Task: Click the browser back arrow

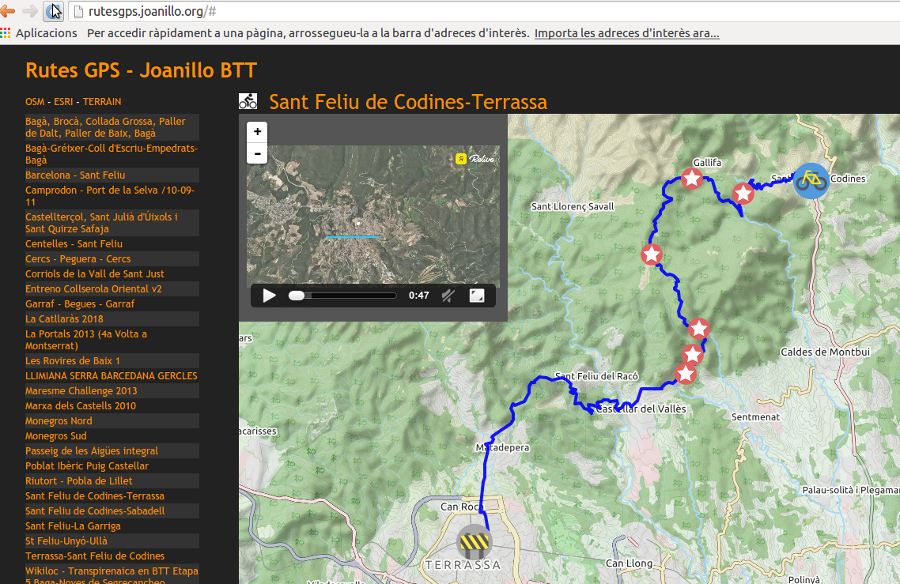Action: pyautogui.click(x=7, y=11)
